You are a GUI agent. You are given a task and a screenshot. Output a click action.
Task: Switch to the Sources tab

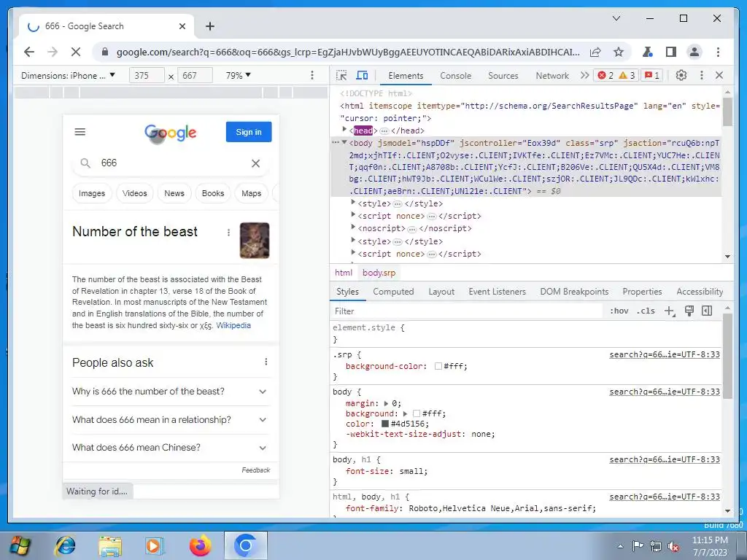503,76
